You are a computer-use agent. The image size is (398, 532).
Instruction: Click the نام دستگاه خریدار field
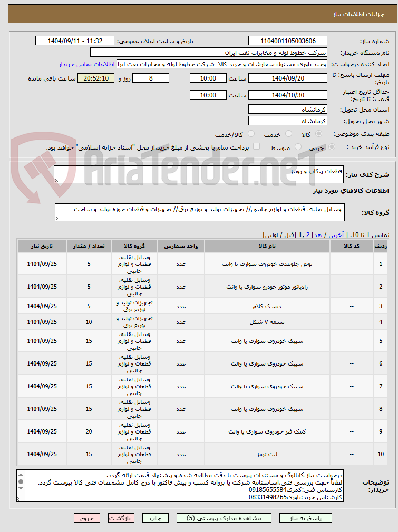pos(209,52)
